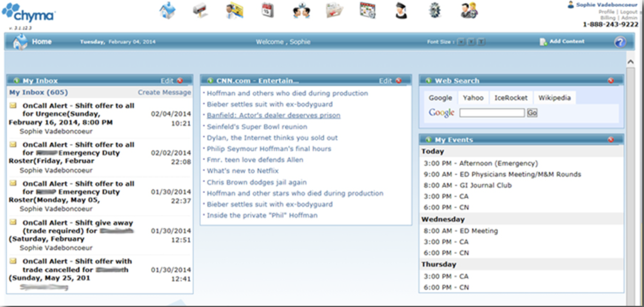Click Edit on the My Inbox panel header

(x=167, y=81)
